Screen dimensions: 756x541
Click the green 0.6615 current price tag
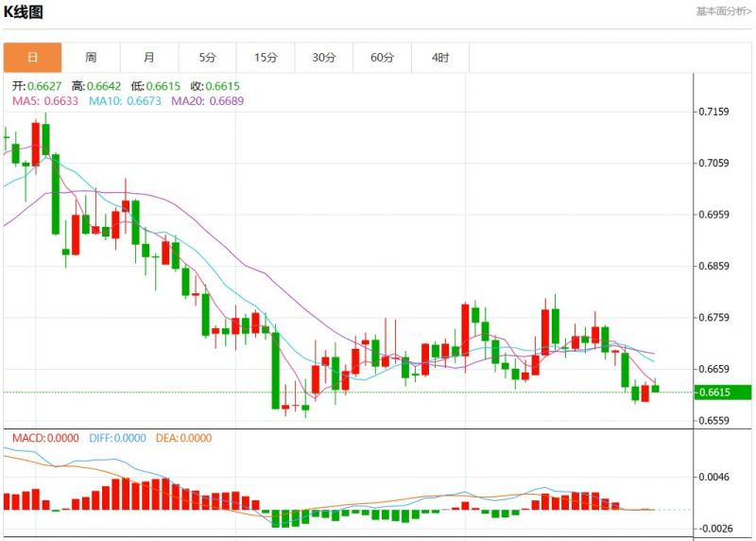[724, 392]
